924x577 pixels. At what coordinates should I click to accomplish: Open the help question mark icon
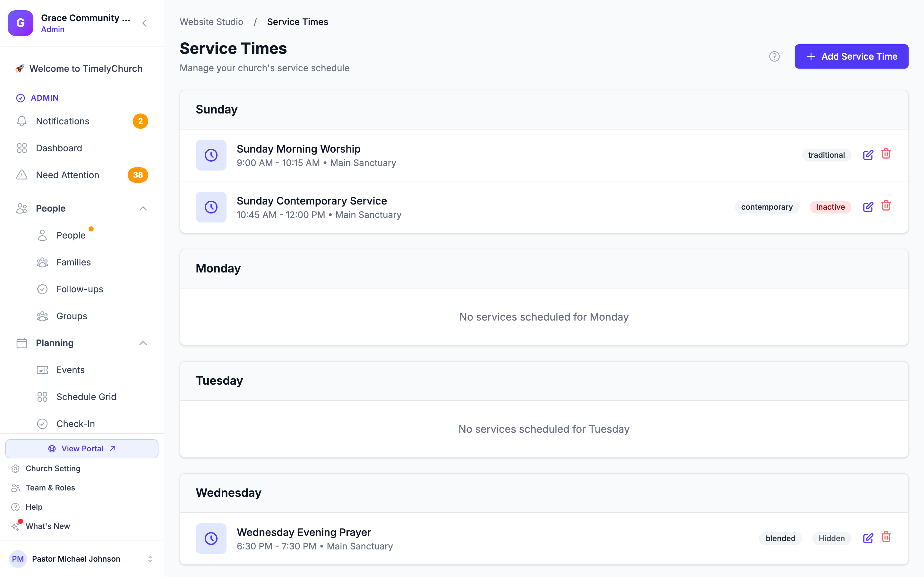(x=774, y=56)
